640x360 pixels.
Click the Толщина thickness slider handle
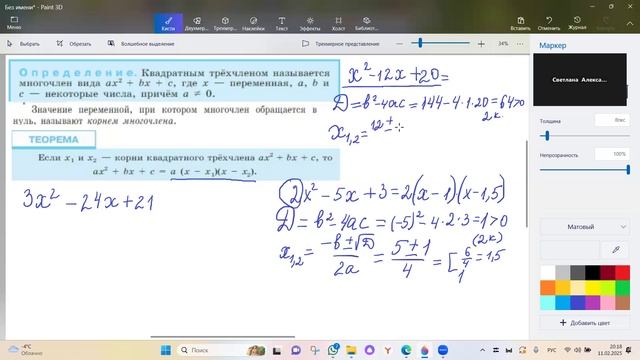(x=547, y=136)
